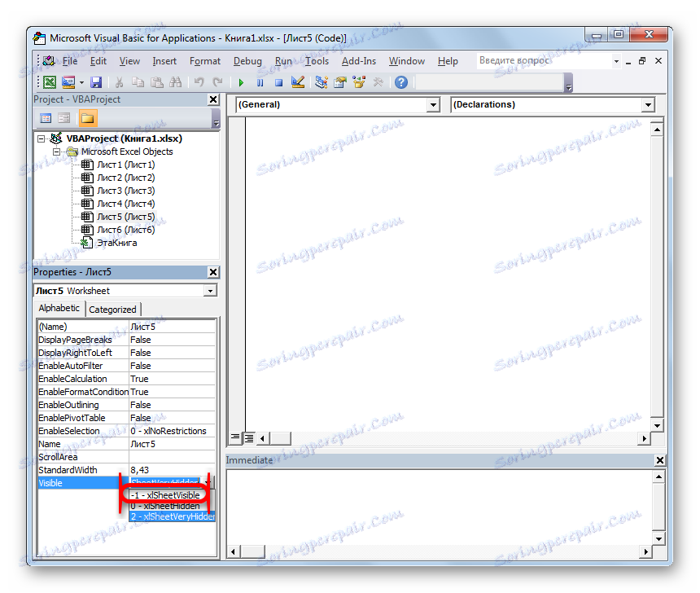Image resolution: width=700 pixels, height=593 pixels.
Task: Open Object Browser toolbar icon
Action: (359, 82)
